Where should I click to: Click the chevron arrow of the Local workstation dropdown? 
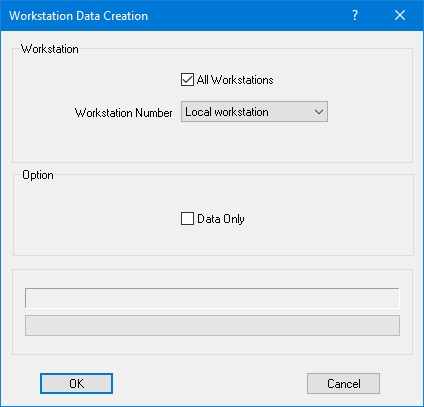pos(319,112)
